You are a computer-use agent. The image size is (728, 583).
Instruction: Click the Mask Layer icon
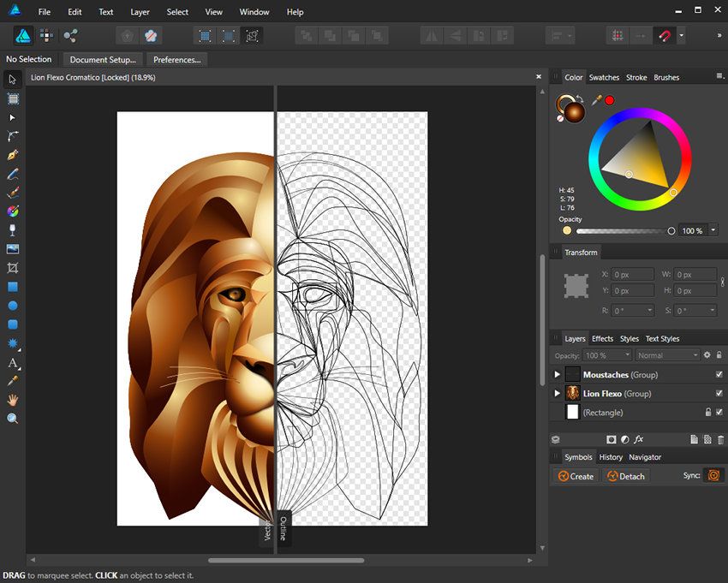pos(612,439)
